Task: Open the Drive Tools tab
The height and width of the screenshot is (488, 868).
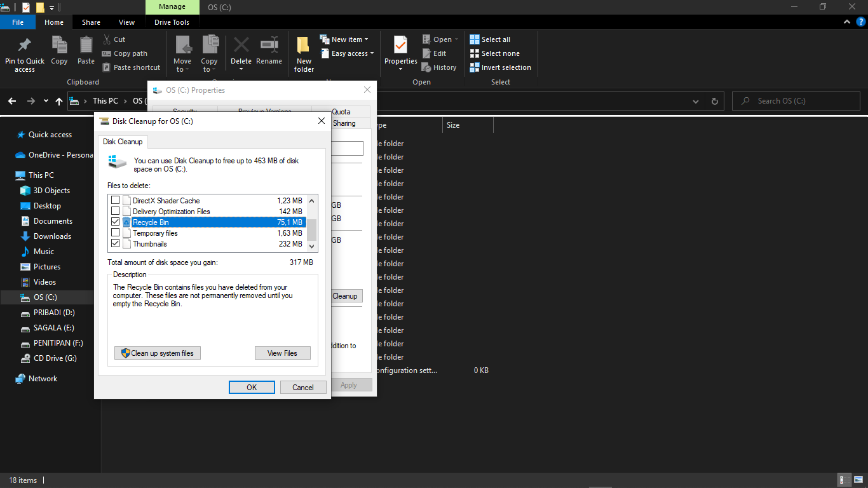Action: [x=172, y=22]
